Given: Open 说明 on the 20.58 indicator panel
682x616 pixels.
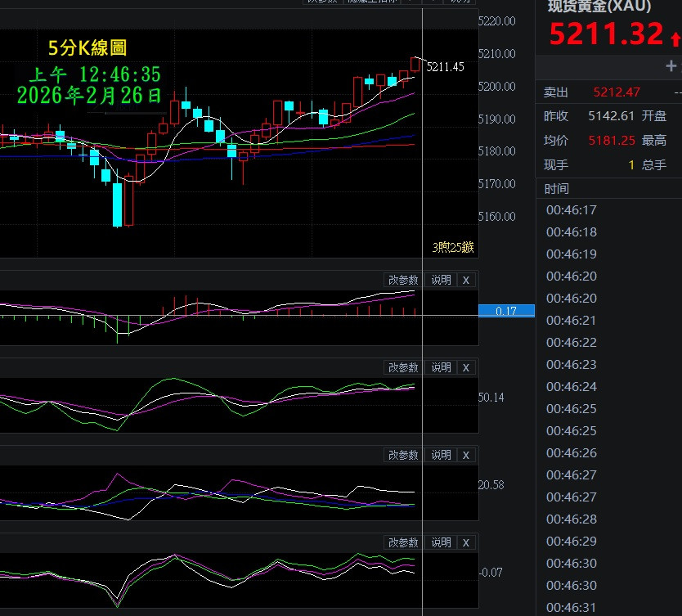Looking at the screenshot, I should pos(441,455).
